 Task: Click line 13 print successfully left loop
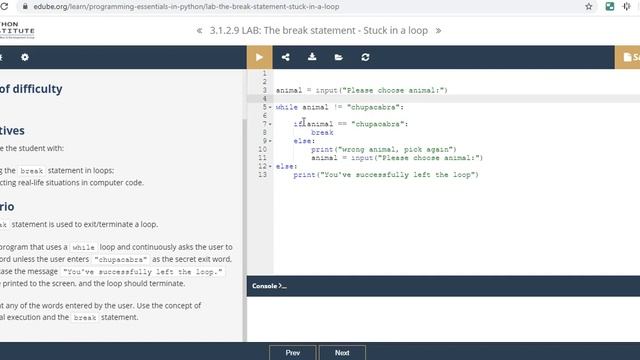(x=386, y=175)
